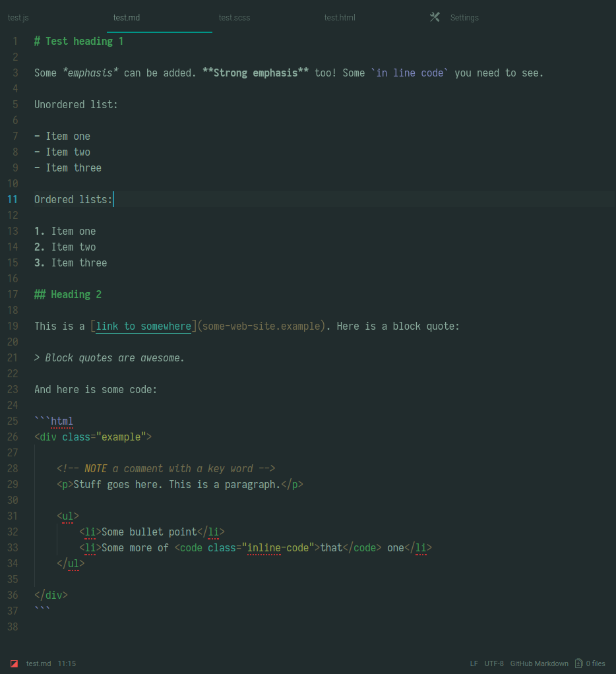The width and height of the screenshot is (616, 674).
Task: Click line number 11 in gutter
Action: pyautogui.click(x=13, y=199)
